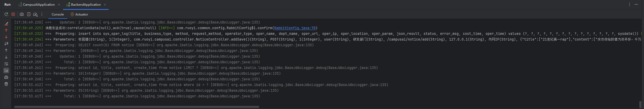Open the profiler dropdown in toolbar
644x109 pixels.
[x=35, y=14]
